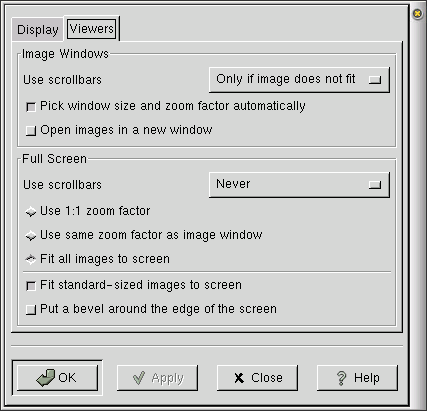
Task: Click the checkmark icon on Apply button
Action: (139, 378)
